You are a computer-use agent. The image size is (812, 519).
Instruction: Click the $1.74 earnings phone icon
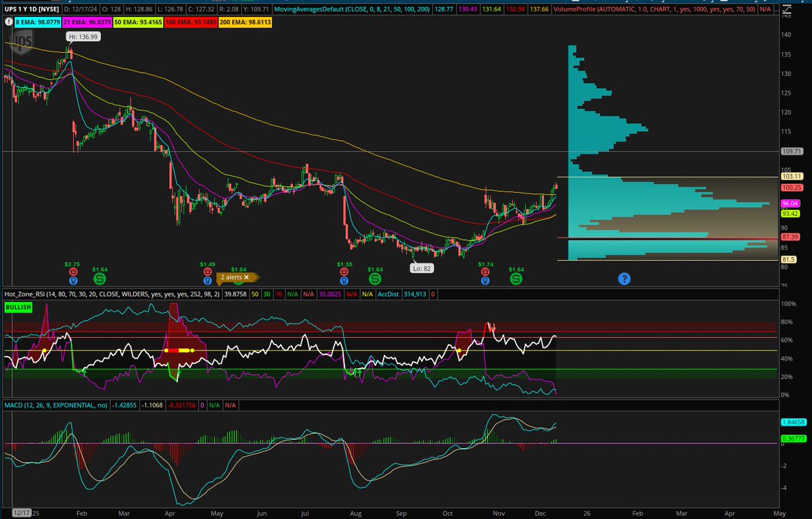485,271
